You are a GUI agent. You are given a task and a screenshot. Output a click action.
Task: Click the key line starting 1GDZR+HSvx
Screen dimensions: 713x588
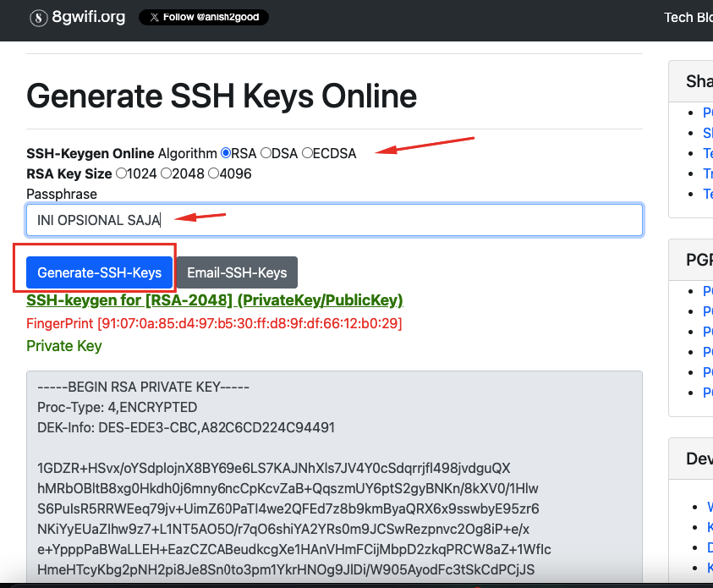[274, 469]
